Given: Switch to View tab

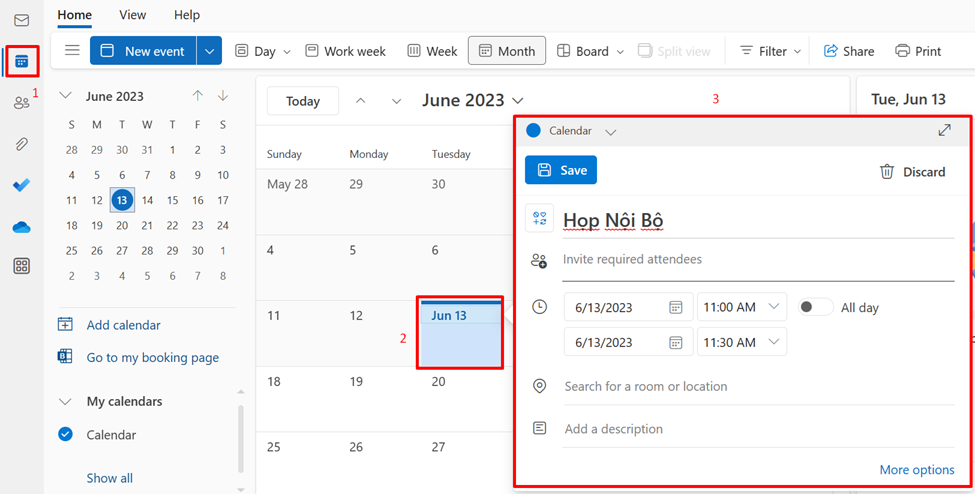Looking at the screenshot, I should (132, 15).
